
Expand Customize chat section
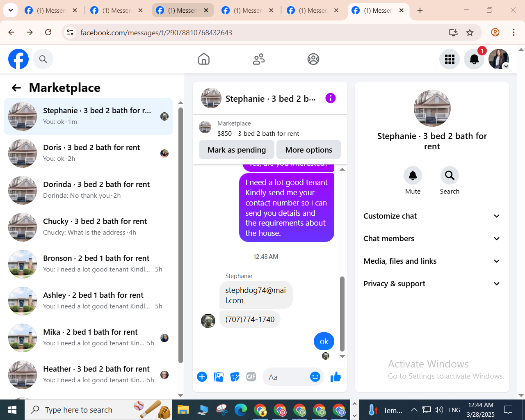pos(432,216)
